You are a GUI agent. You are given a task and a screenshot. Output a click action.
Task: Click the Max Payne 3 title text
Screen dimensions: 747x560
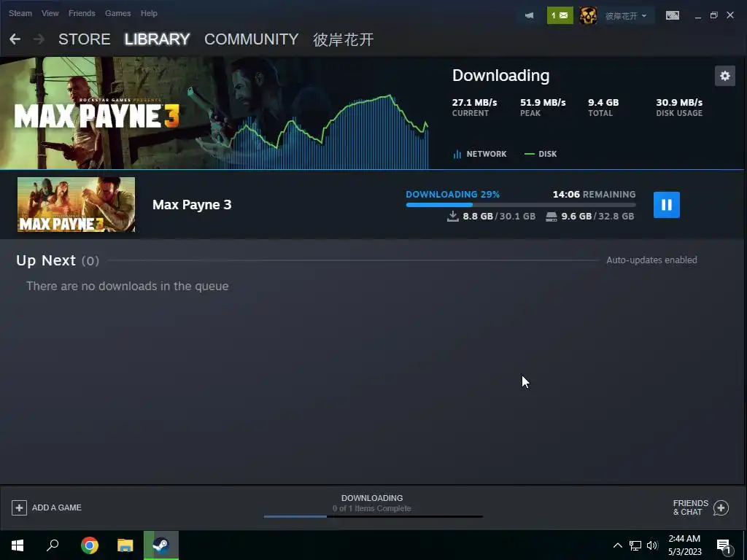192,205
